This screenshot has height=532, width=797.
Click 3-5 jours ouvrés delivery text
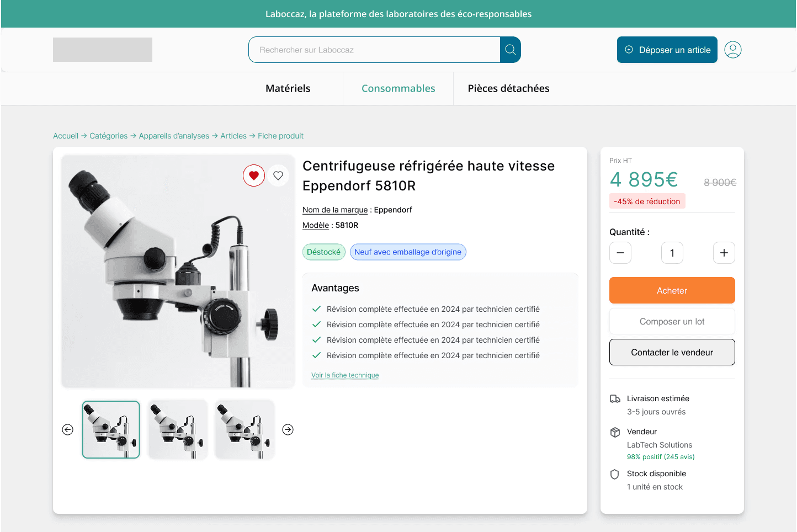(x=656, y=412)
